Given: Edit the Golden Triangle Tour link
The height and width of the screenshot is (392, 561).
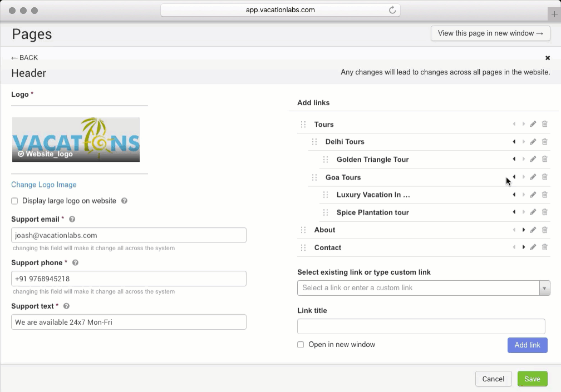Looking at the screenshot, I should 533,159.
